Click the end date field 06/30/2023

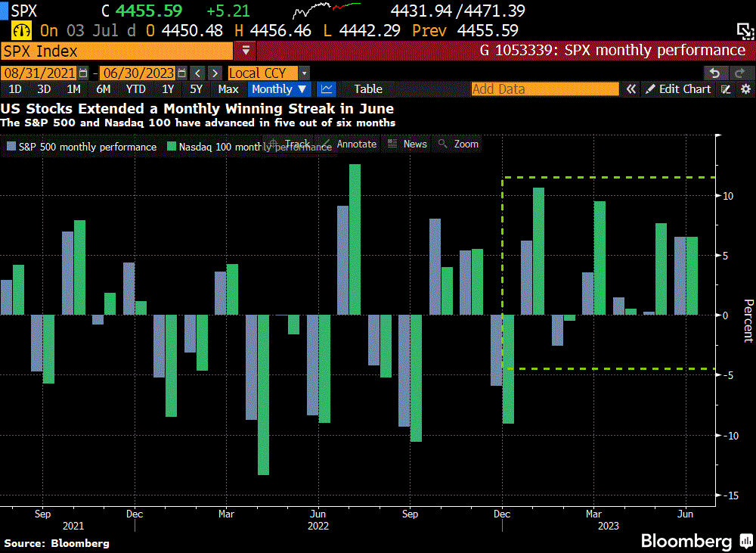pos(138,73)
